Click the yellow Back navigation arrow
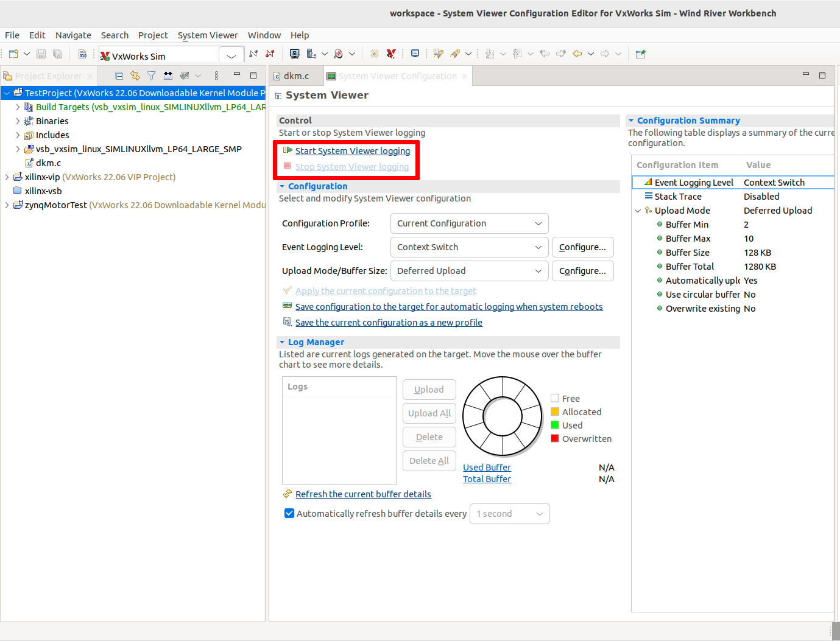The image size is (840, 641). pyautogui.click(x=577, y=54)
